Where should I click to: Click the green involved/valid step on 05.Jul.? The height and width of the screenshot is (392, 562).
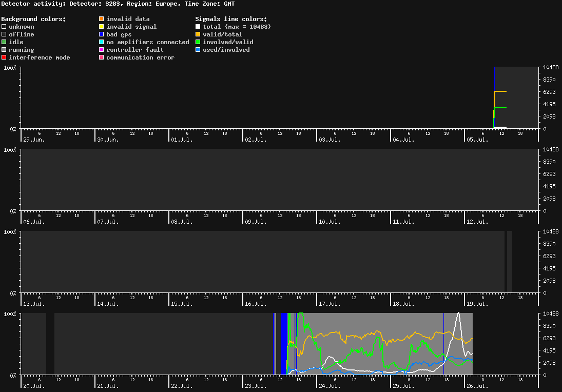click(500, 108)
